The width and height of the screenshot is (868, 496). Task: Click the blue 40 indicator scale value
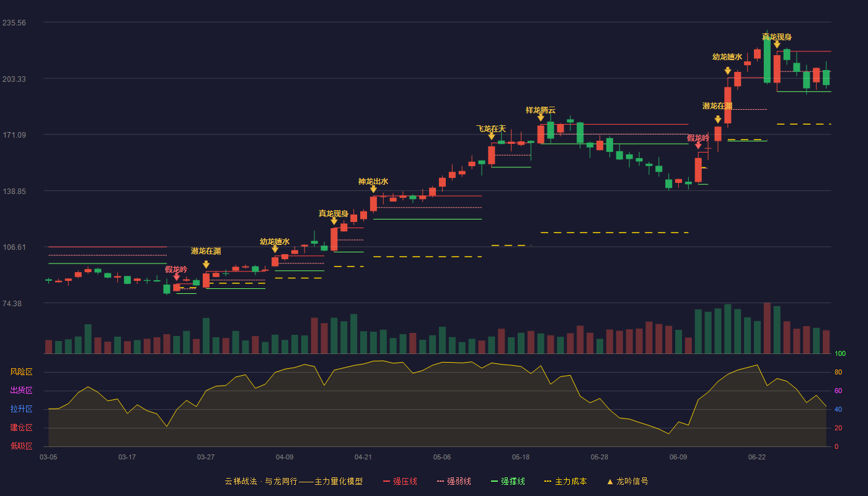(838, 410)
